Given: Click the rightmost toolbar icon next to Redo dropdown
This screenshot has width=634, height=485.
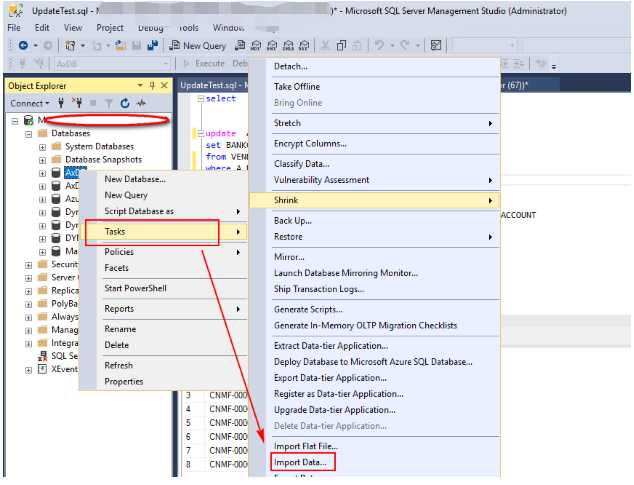Looking at the screenshot, I should tap(436, 45).
